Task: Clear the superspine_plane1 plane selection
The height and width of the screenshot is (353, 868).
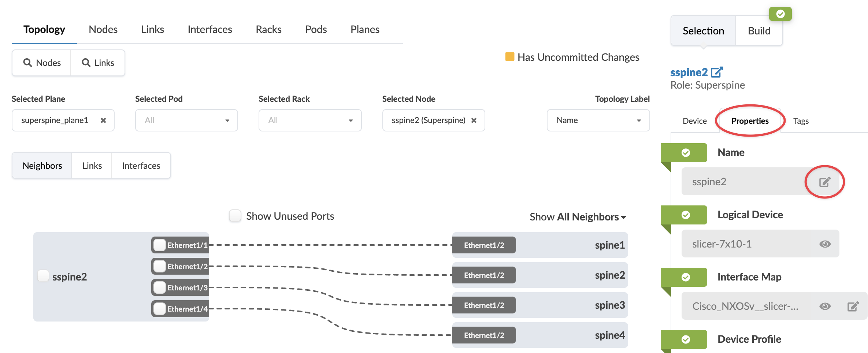Action: pos(103,120)
